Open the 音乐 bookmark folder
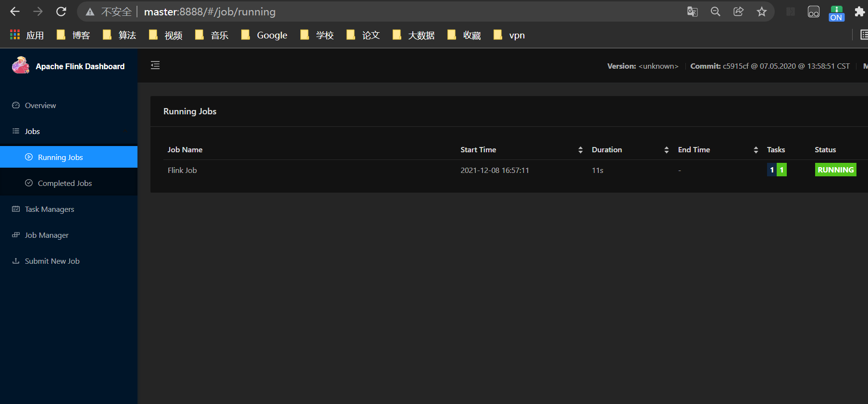868x404 pixels. click(212, 35)
